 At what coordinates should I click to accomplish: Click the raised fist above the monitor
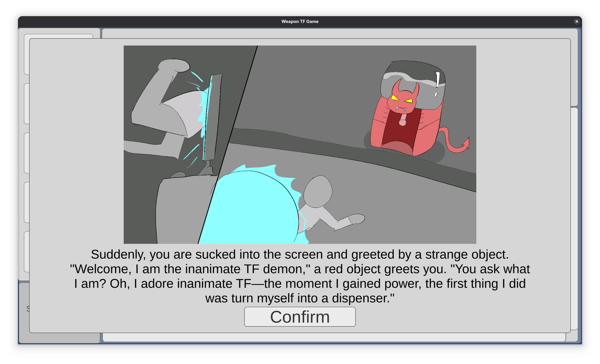(x=175, y=65)
